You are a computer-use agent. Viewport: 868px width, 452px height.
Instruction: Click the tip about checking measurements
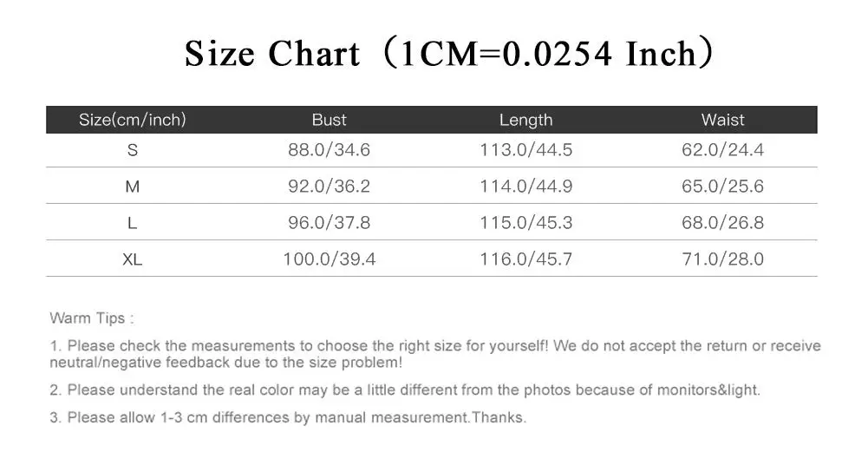435,354
